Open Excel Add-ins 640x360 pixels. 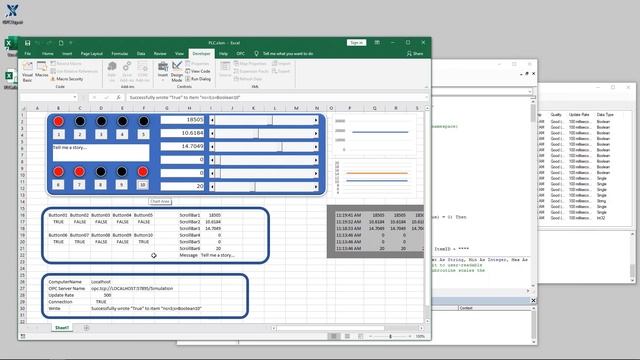tap(127, 71)
